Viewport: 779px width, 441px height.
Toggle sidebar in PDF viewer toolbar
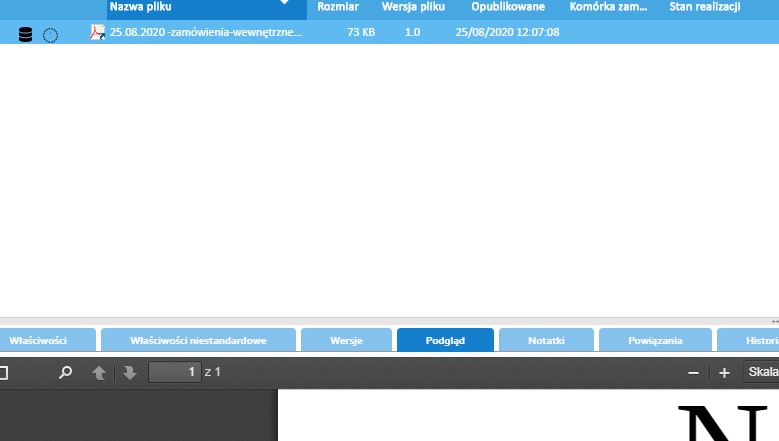point(3,372)
